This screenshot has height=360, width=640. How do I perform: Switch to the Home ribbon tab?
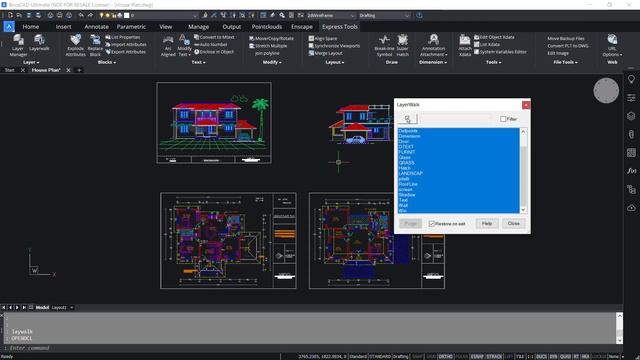coord(31,27)
